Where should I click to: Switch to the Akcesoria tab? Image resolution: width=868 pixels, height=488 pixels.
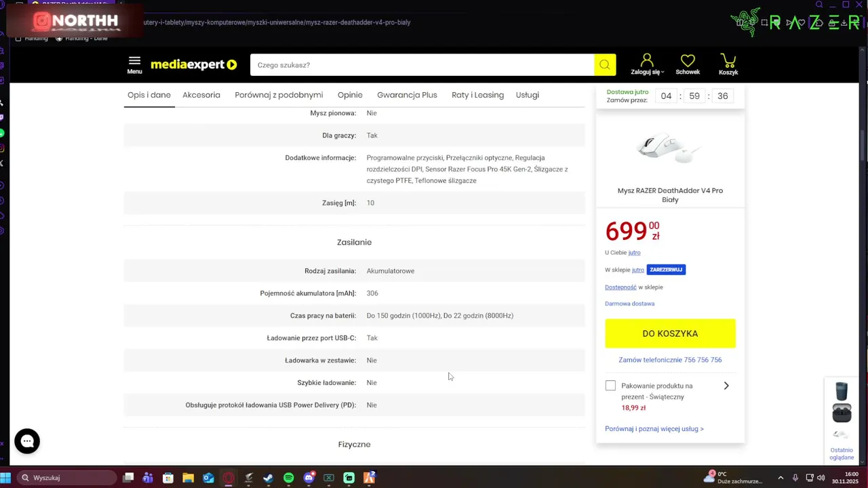tap(201, 95)
